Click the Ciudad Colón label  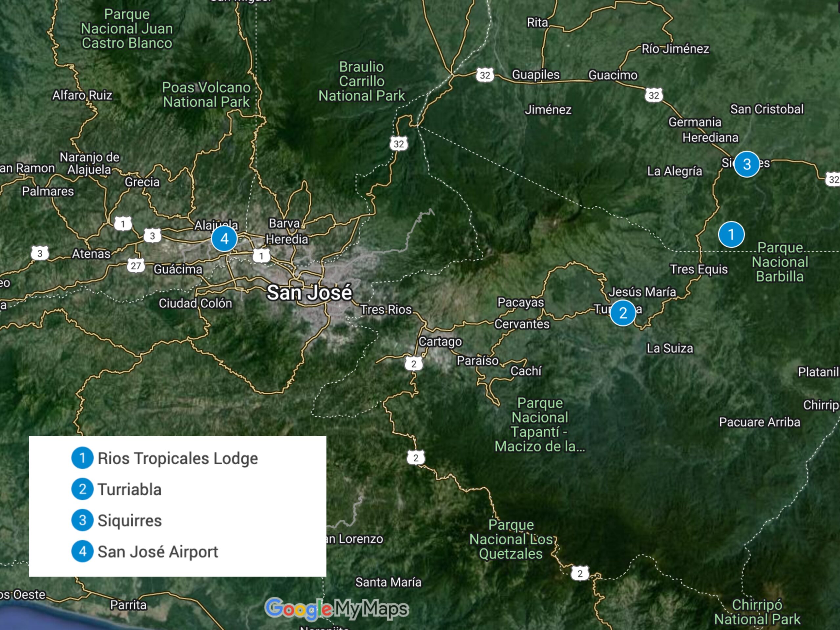tap(195, 303)
